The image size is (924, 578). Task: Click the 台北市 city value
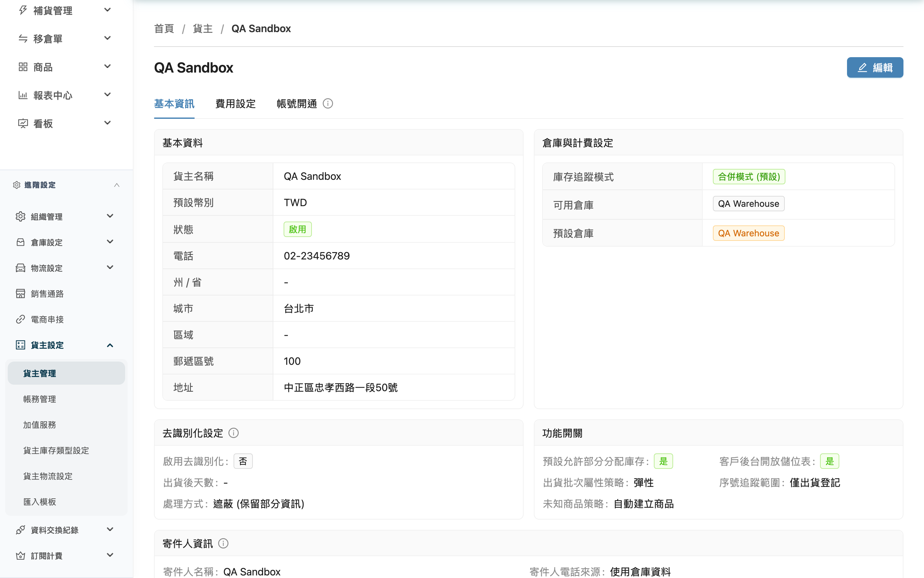[x=299, y=309]
